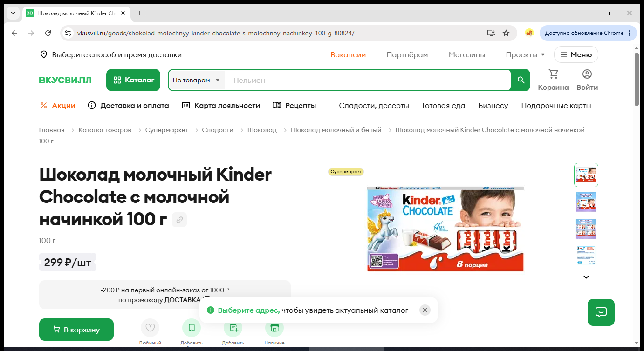644x351 pixels.
Task: Click the Шоколад breadcrumb
Action: click(262, 130)
